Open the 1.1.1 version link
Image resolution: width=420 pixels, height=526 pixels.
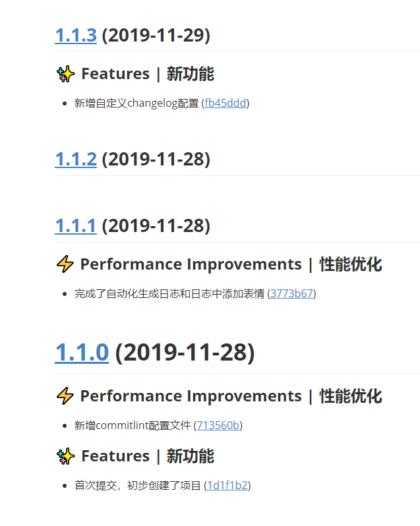coord(76,226)
